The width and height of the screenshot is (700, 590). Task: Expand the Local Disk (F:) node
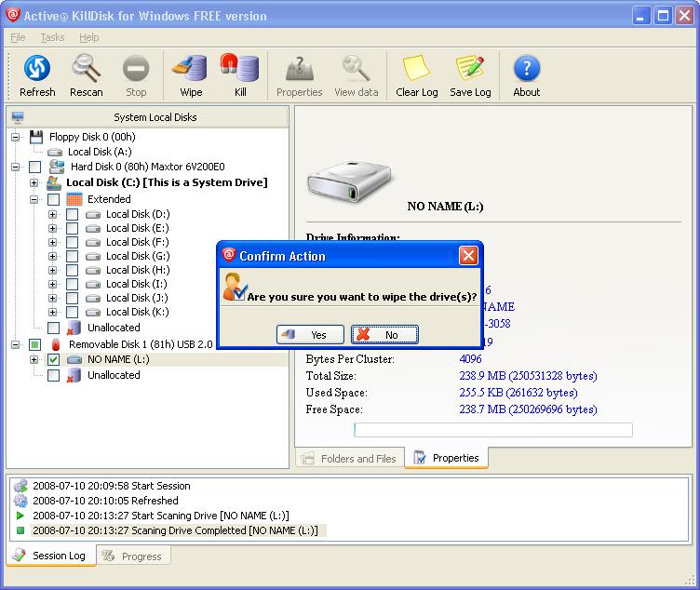[x=53, y=242]
